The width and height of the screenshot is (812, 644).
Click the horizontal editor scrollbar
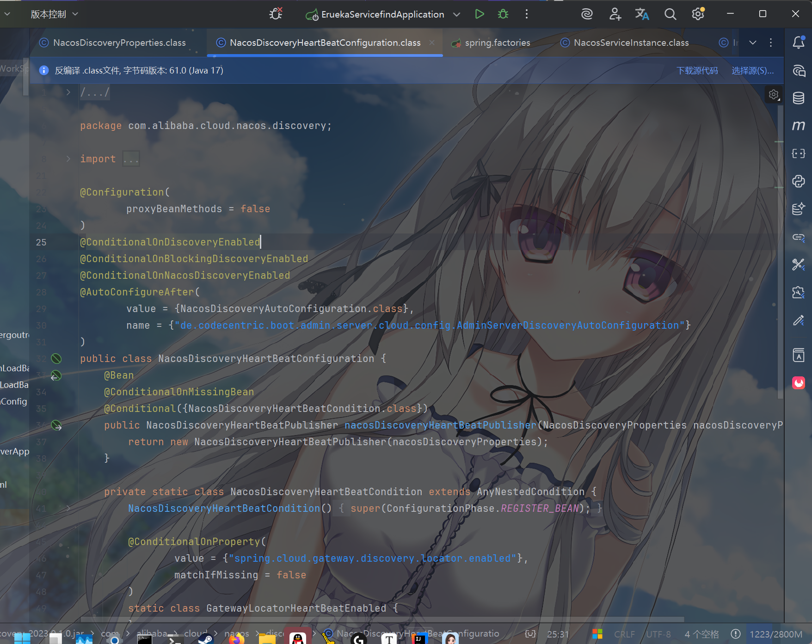[x=382, y=619]
